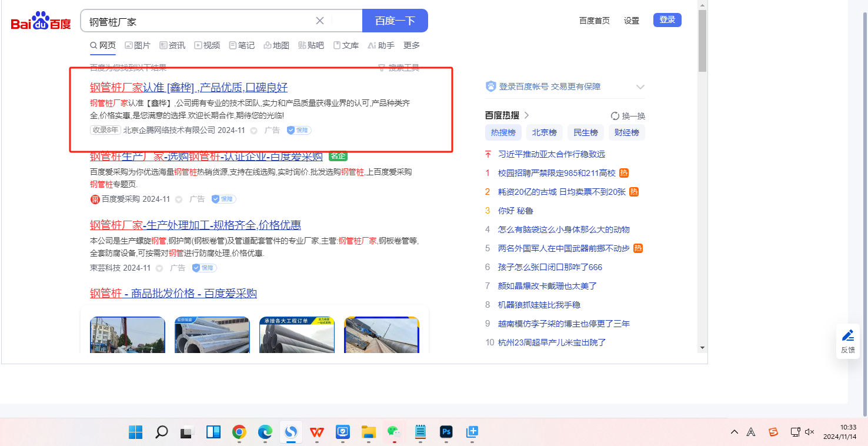The height and width of the screenshot is (446, 868).
Task: Expand the 更多 search categories
Action: coord(412,45)
